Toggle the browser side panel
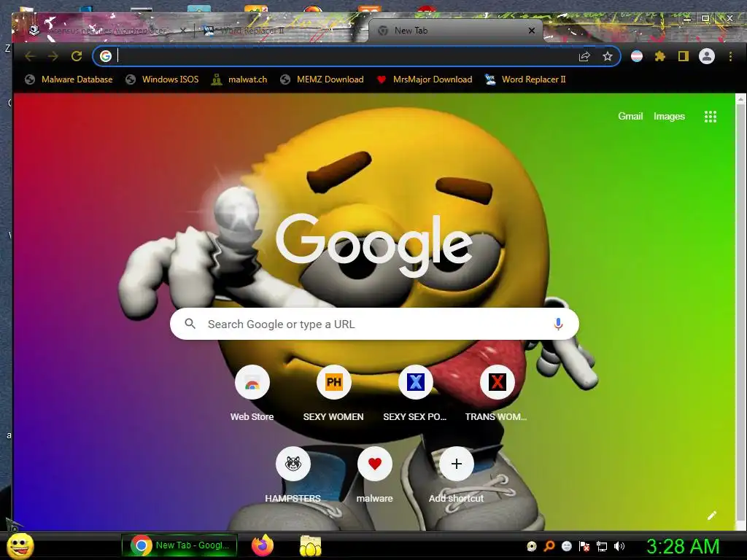 (x=683, y=56)
